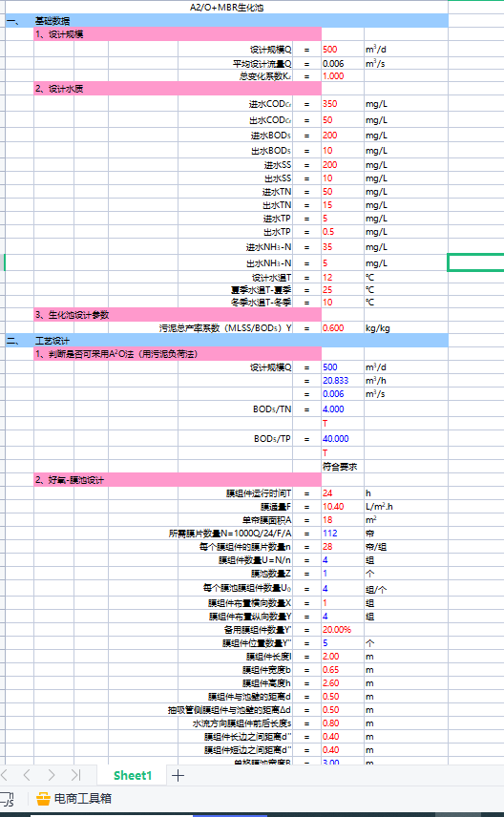Viewport: 504px width, 817px height.
Task: Select the green-outlined active cell at right
Action: (x=475, y=262)
